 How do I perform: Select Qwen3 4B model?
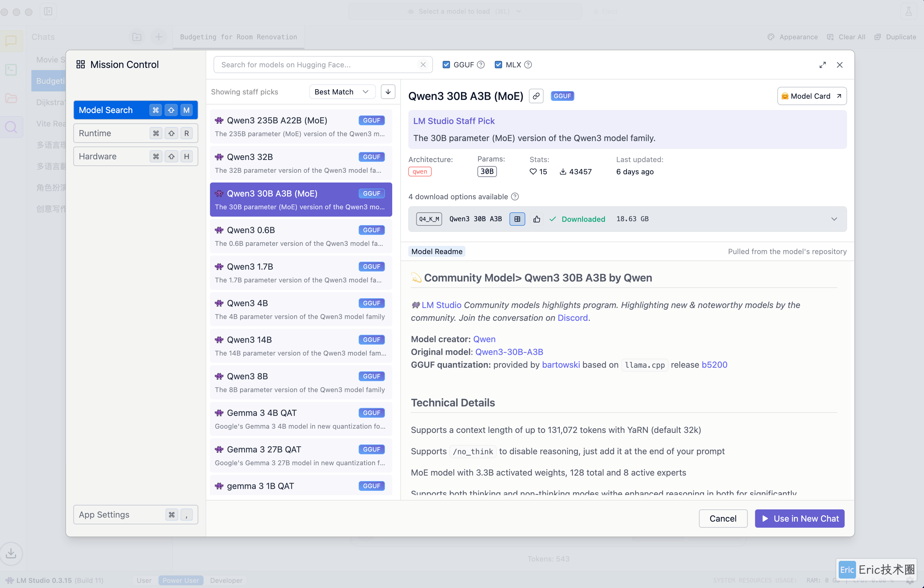(x=301, y=309)
